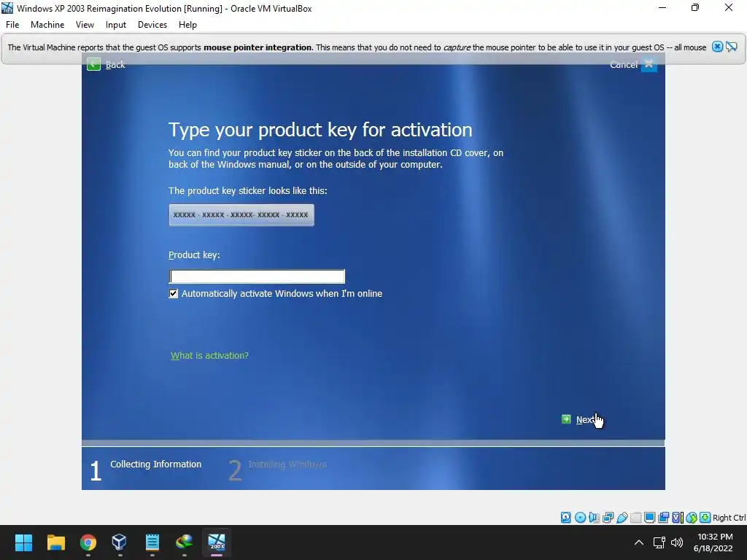Open the What is activation? link
747x560 pixels.
[209, 355]
